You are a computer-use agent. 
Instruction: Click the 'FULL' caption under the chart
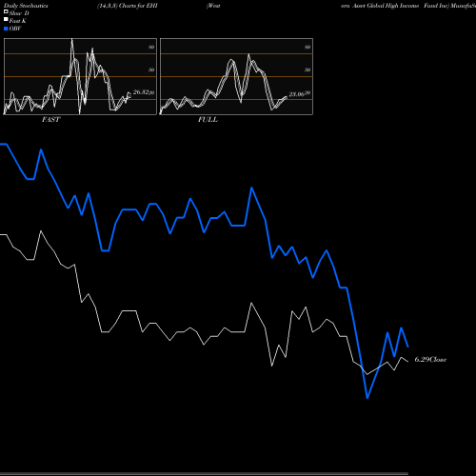(x=208, y=120)
